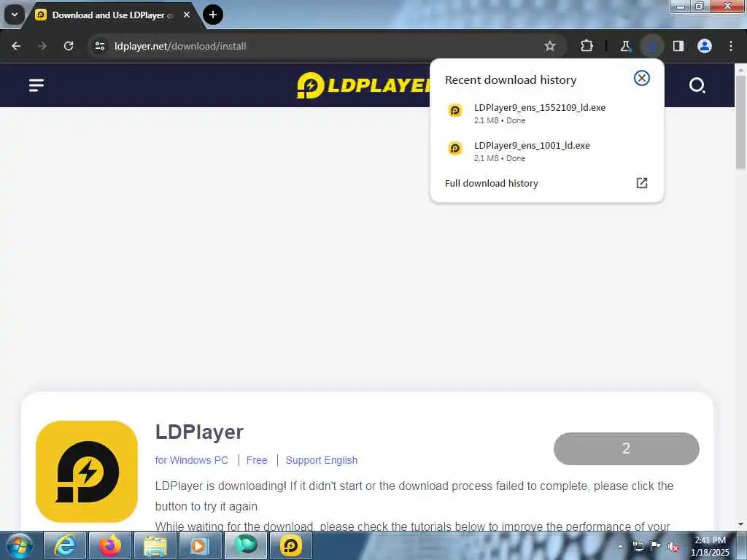Reload the LDPlayer download page
Image resolution: width=747 pixels, height=560 pixels.
coord(69,46)
